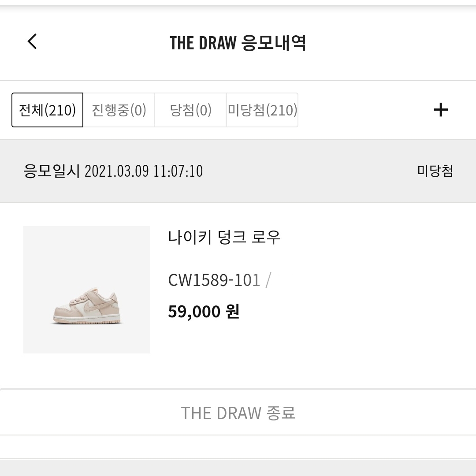476x476 pixels.
Task: Tap the THE DRAW 응모내역 page title
Action: 238,43
